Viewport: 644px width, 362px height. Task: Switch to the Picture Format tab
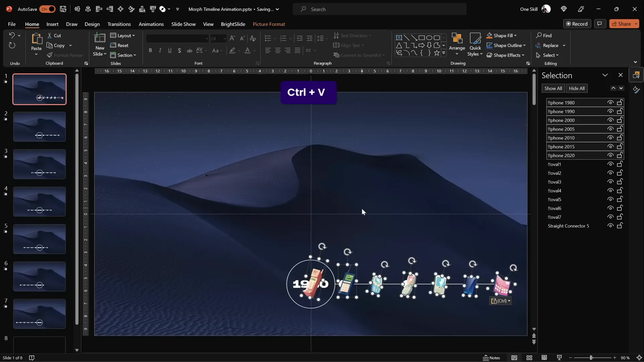pyautogui.click(x=269, y=24)
